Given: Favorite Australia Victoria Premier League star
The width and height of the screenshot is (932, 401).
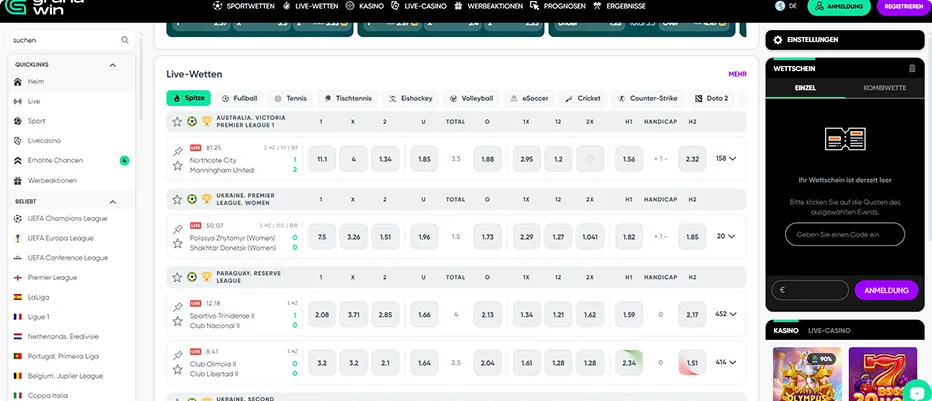Looking at the screenshot, I should [177, 122].
